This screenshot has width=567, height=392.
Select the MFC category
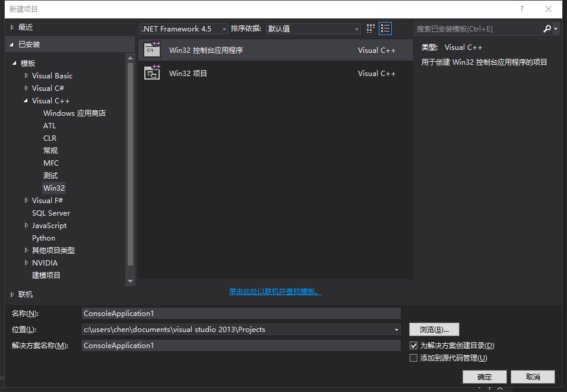pyautogui.click(x=51, y=163)
